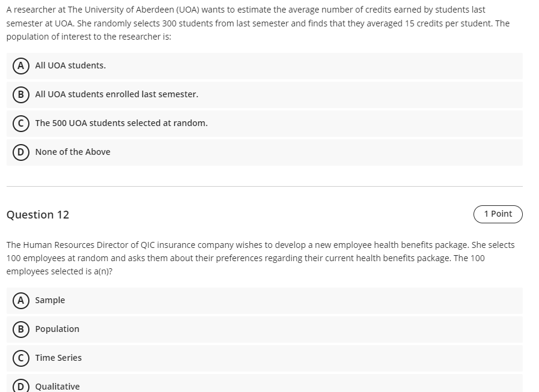
Task: Click the 'Question 12' heading
Action: (x=38, y=215)
